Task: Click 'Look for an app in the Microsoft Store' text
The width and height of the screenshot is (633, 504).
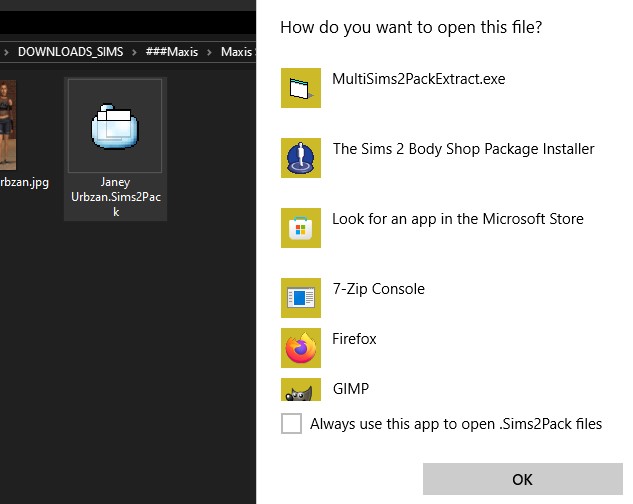Action: tap(457, 219)
